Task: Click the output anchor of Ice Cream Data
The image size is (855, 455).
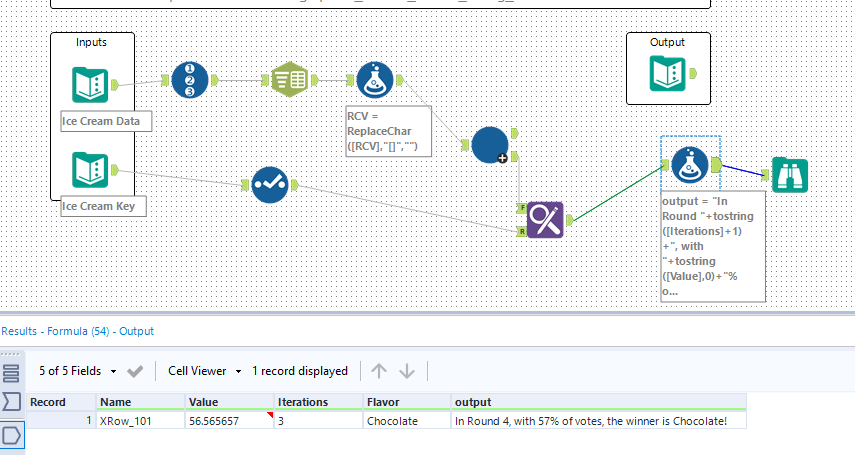Action: [x=115, y=85]
